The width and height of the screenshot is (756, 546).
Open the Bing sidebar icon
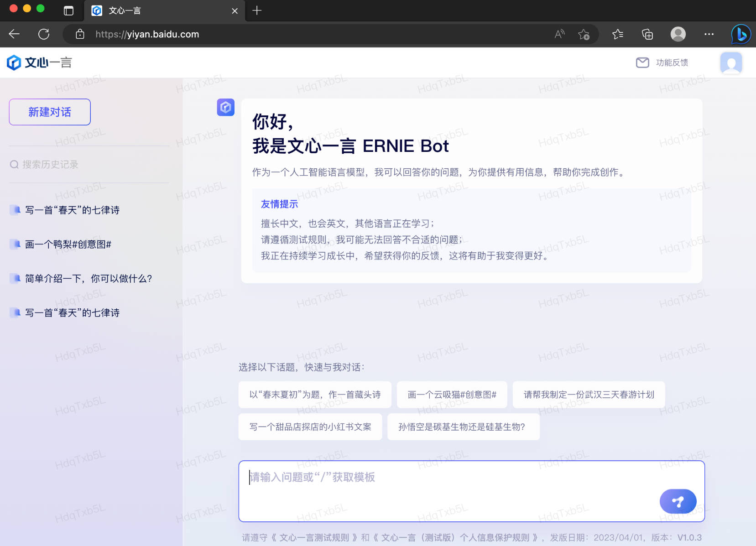click(x=741, y=34)
